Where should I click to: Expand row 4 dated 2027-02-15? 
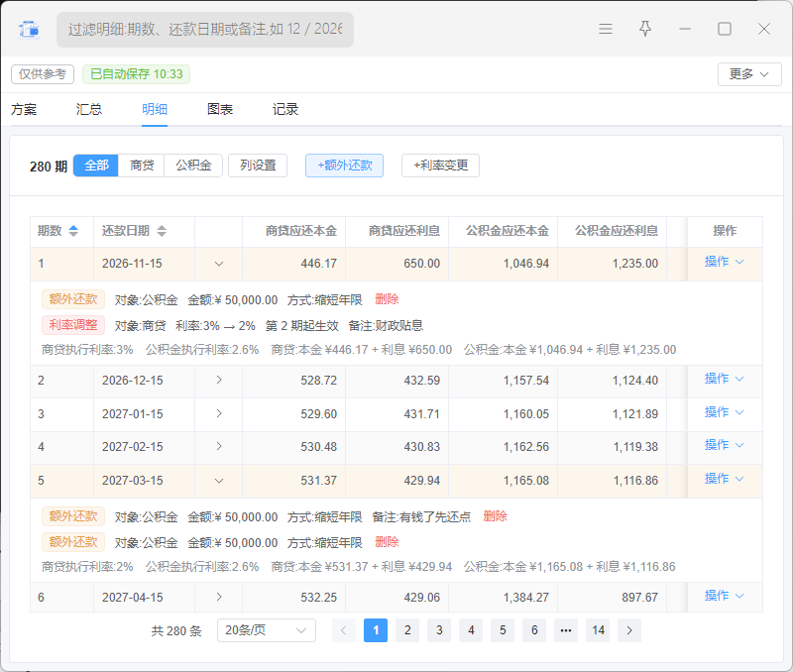coord(219,446)
